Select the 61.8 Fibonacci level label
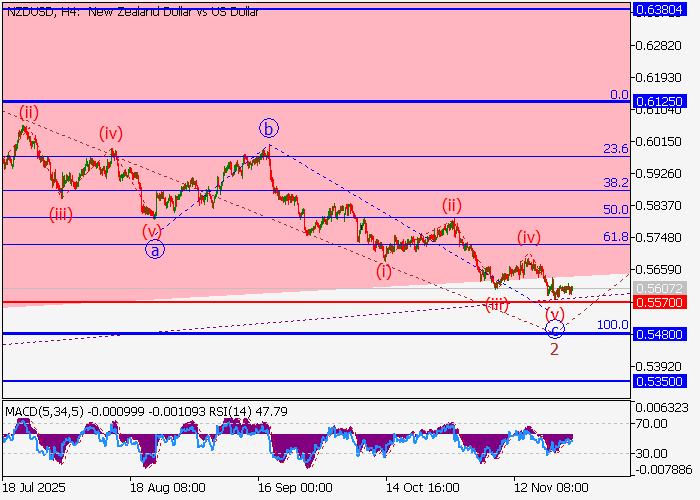Image resolution: width=700 pixels, height=500 pixels. pos(615,237)
